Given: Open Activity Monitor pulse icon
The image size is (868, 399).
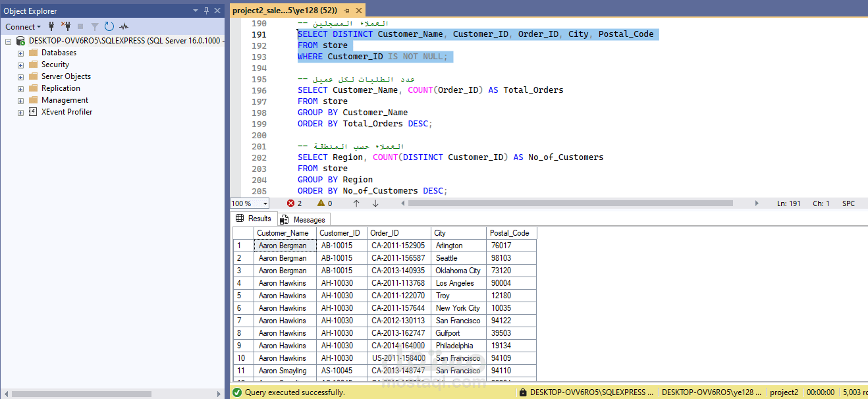Looking at the screenshot, I should point(124,26).
